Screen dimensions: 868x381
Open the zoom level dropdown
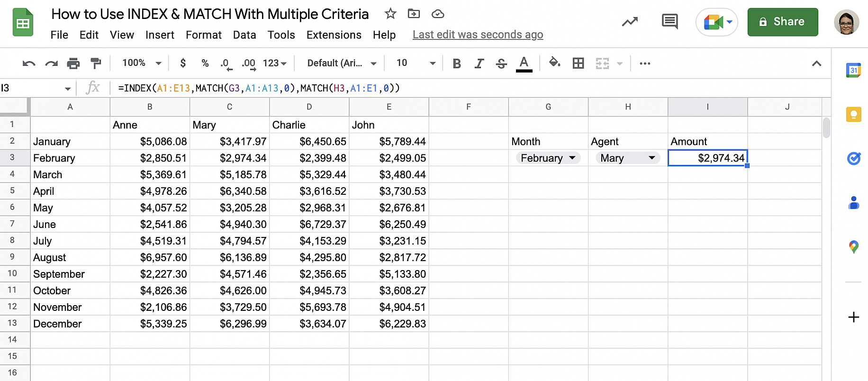pos(142,63)
